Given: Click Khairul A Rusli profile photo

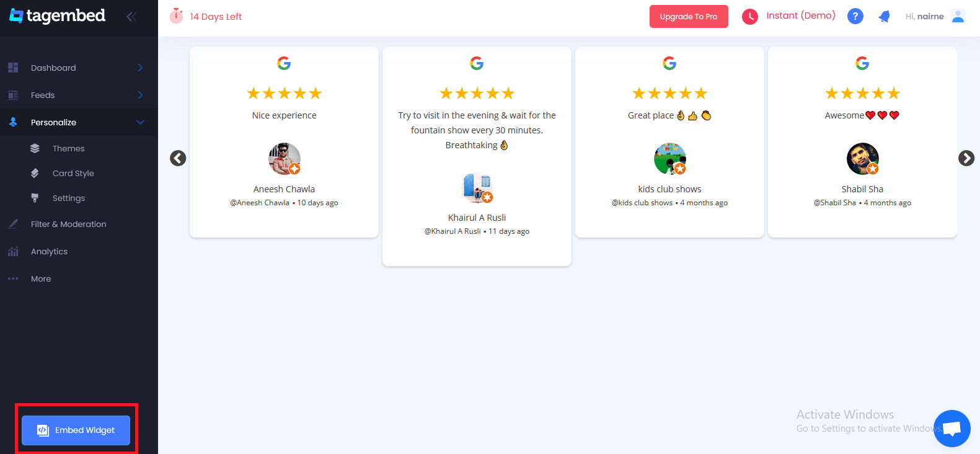Looking at the screenshot, I should [x=477, y=187].
